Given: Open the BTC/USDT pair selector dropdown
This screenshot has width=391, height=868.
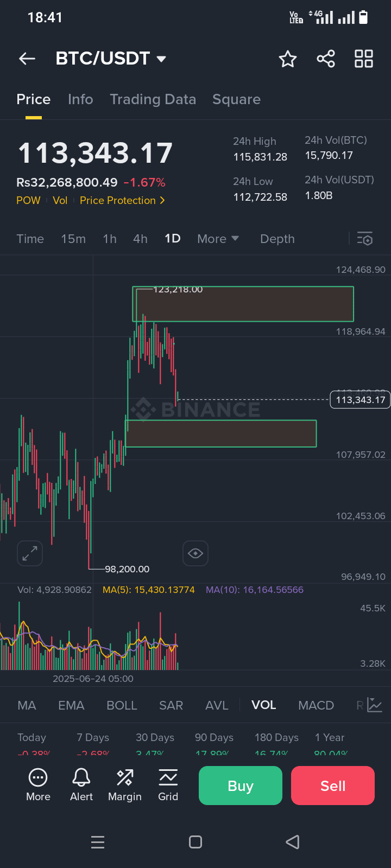Looking at the screenshot, I should (x=111, y=59).
